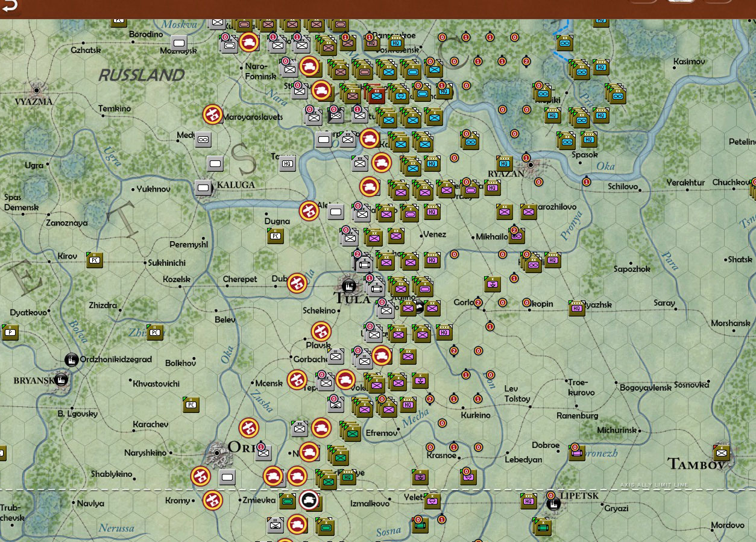Click the Izmalkovo town label
This screenshot has height=542, width=756.
(x=371, y=503)
